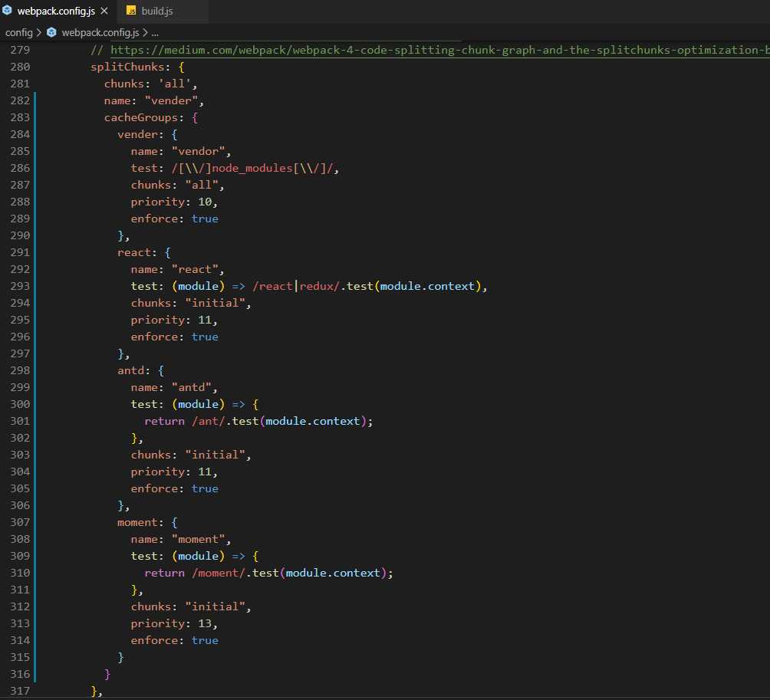Click /moment/ regex on line 310
Image resolution: width=770 pixels, height=700 pixels.
(x=219, y=573)
